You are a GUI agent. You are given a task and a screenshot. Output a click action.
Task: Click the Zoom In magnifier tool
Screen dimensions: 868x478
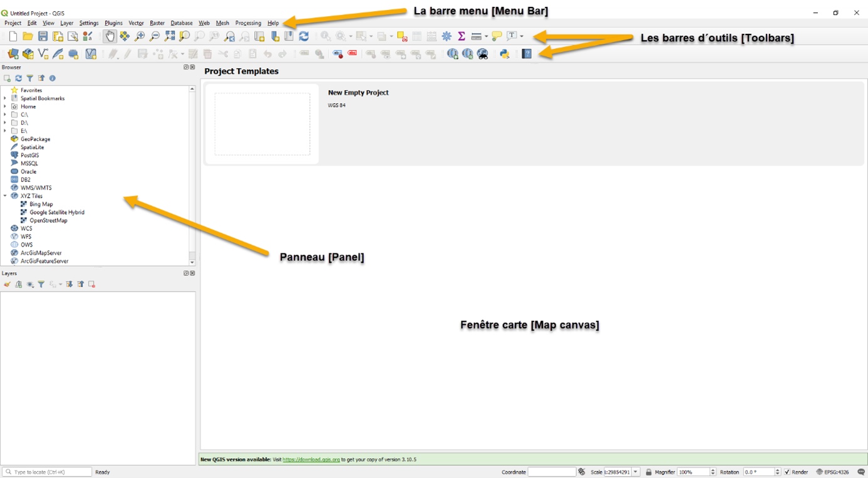pyautogui.click(x=140, y=36)
